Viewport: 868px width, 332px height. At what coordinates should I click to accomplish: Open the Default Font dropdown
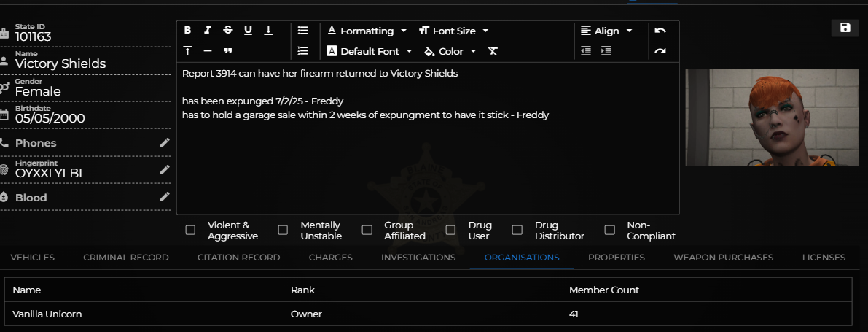(370, 51)
